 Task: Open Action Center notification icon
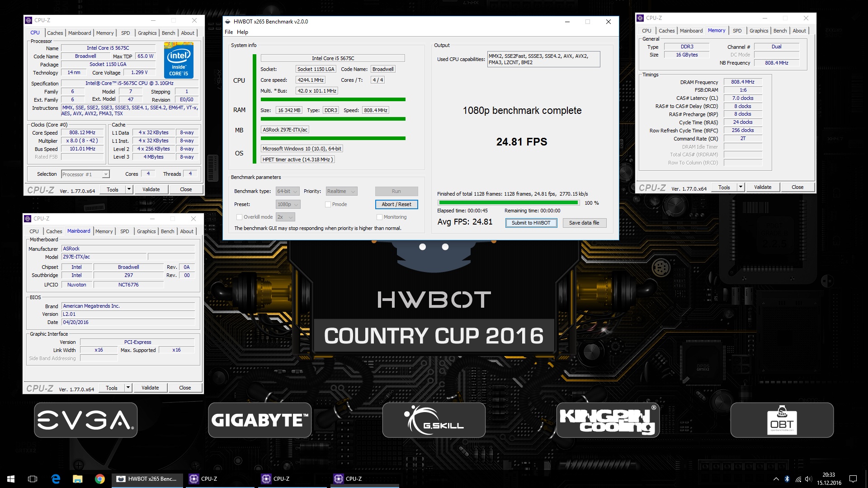(853, 479)
